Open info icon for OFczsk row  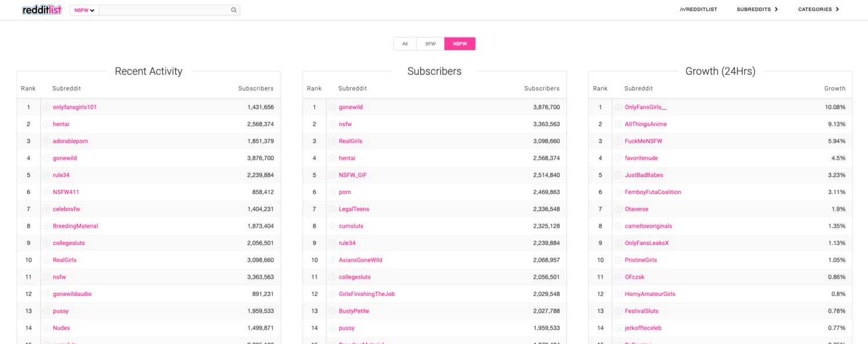[x=619, y=277]
